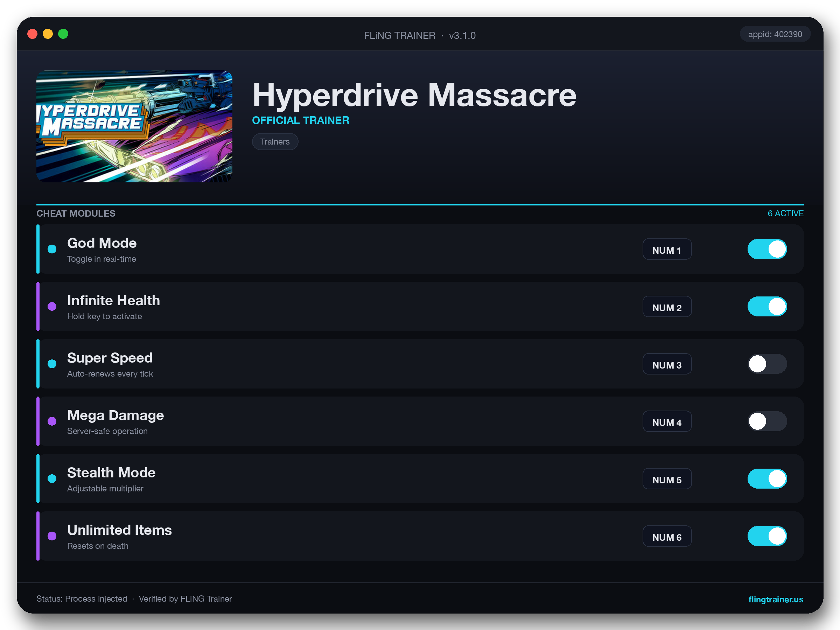Toggle Stealth Mode off
The width and height of the screenshot is (840, 630).
(767, 478)
